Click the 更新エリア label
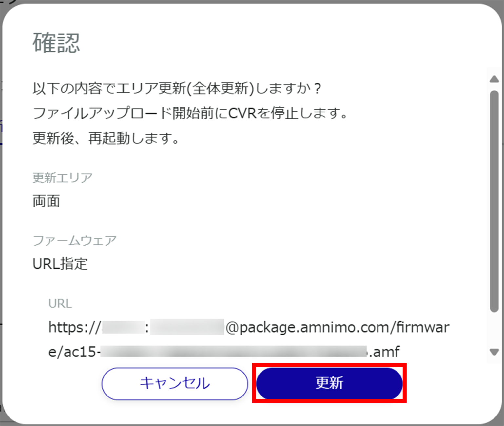 click(63, 178)
